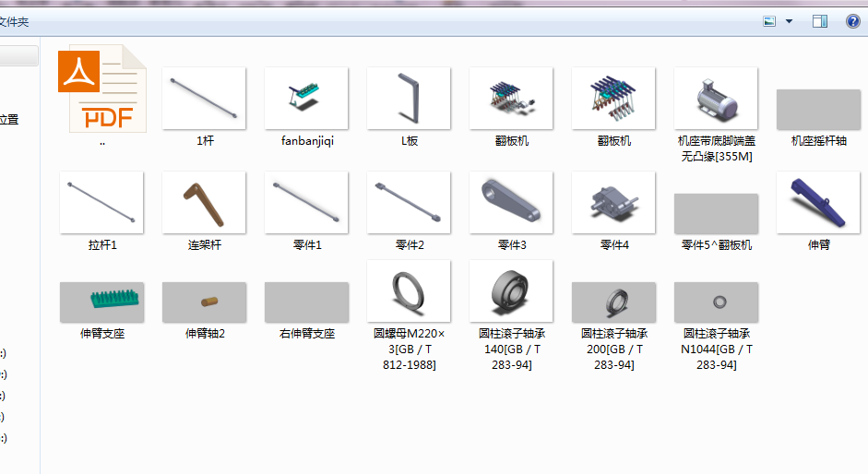This screenshot has height=474, width=868.
Task: Select the 圆螺母M220×3 ring nut thumbnail
Action: 409,291
